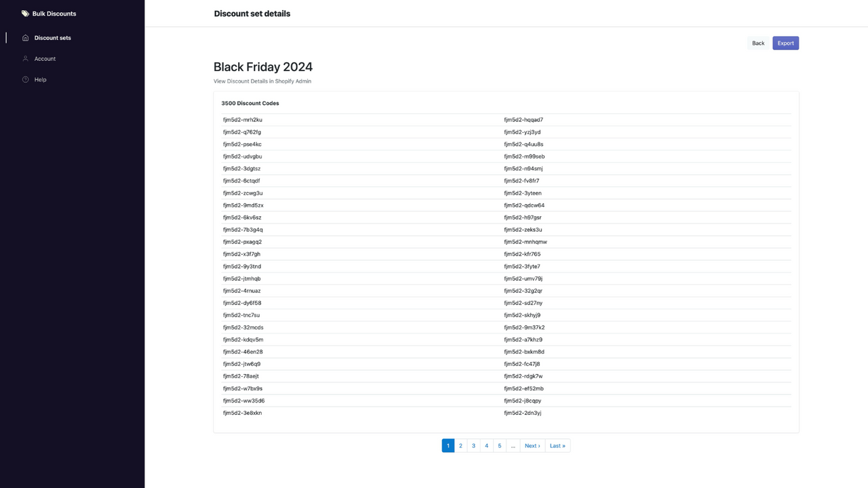Click the Next pagination link
868x488 pixels.
(532, 445)
